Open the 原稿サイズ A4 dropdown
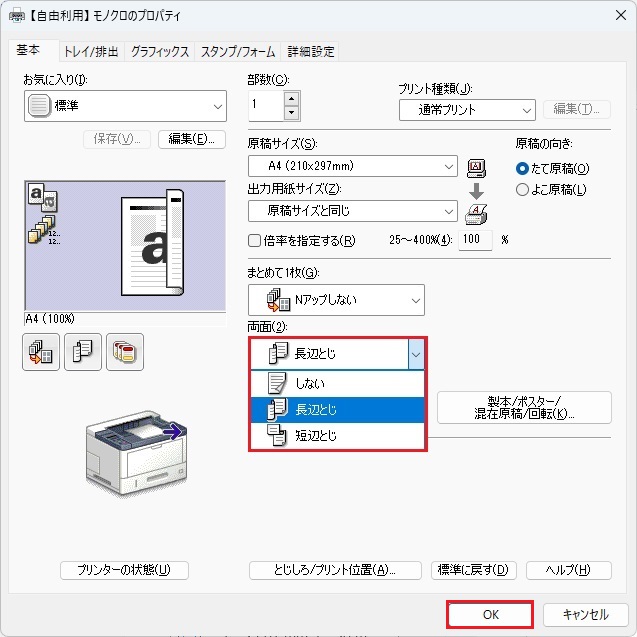The width and height of the screenshot is (637, 637). point(353,166)
